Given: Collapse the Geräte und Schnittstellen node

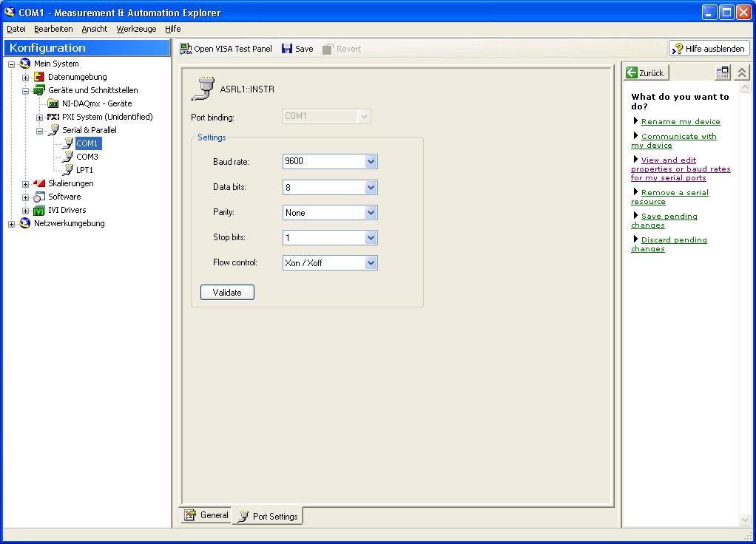Looking at the screenshot, I should pyautogui.click(x=26, y=91).
